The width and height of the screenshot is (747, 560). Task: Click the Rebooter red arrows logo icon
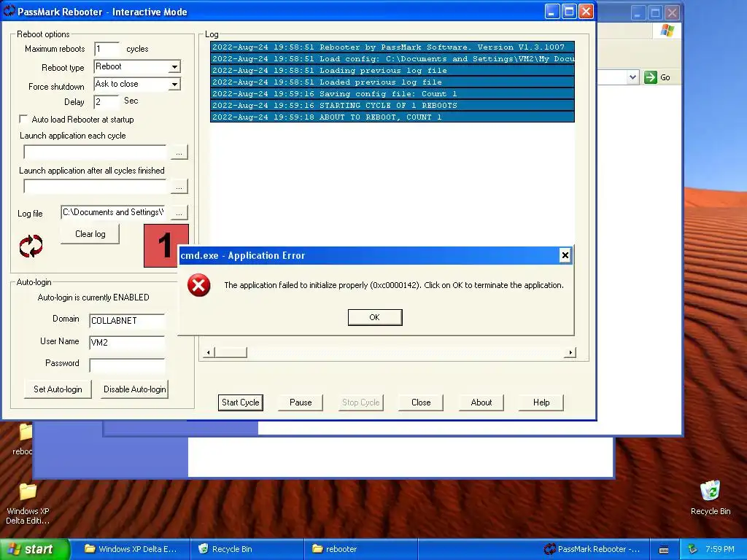31,246
